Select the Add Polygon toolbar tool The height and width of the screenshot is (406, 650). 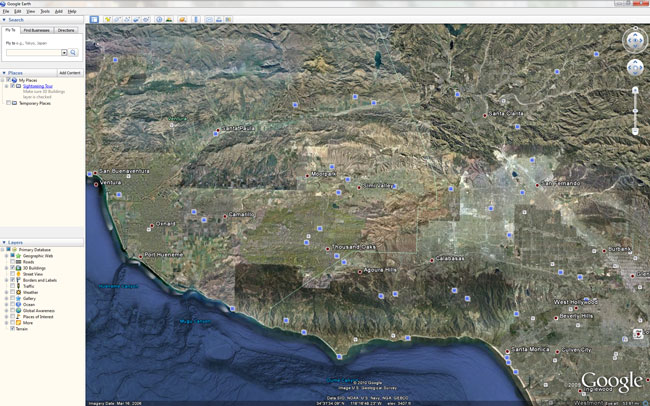click(117, 19)
